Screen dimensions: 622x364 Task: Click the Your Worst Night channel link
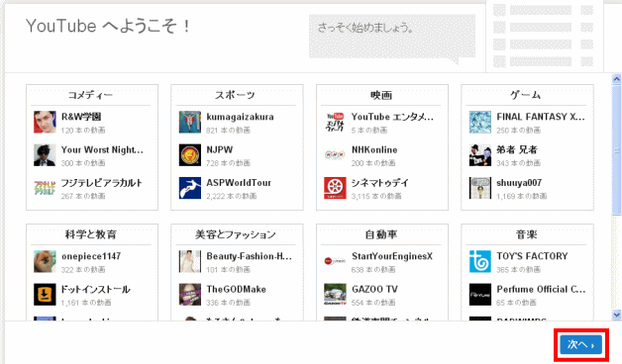click(x=102, y=149)
